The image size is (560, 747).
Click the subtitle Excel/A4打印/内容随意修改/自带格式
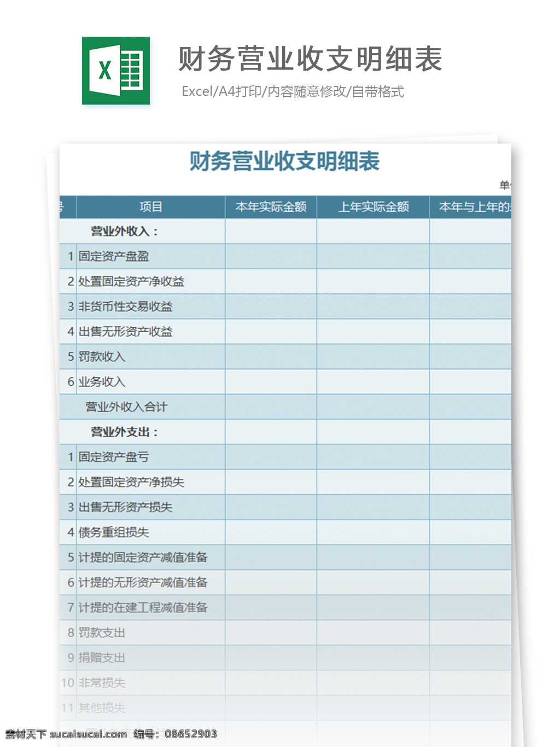tap(293, 91)
